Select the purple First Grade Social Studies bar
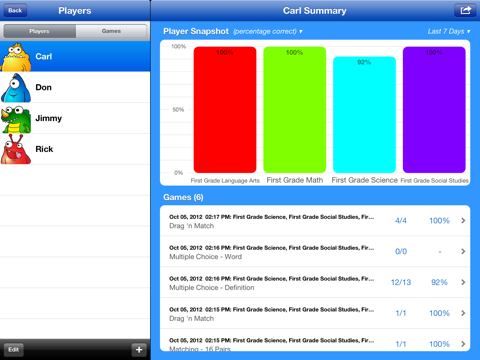Screen dimensions: 480x360 coord(434,110)
